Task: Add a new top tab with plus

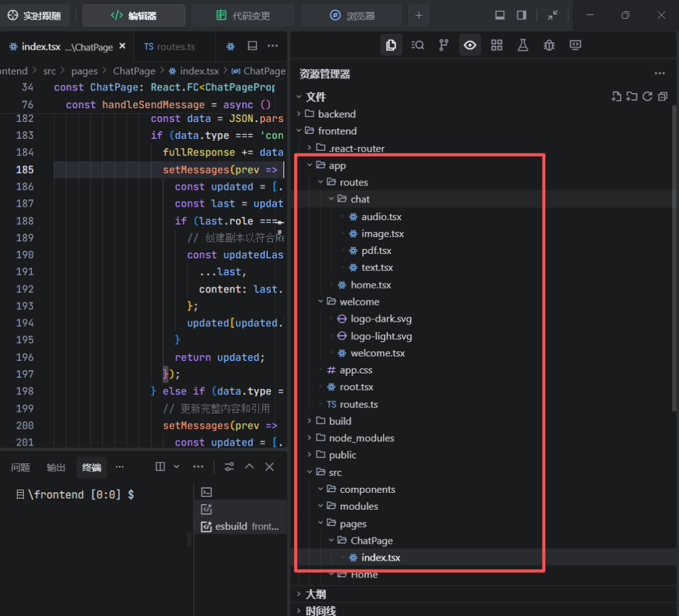Action: pos(419,16)
